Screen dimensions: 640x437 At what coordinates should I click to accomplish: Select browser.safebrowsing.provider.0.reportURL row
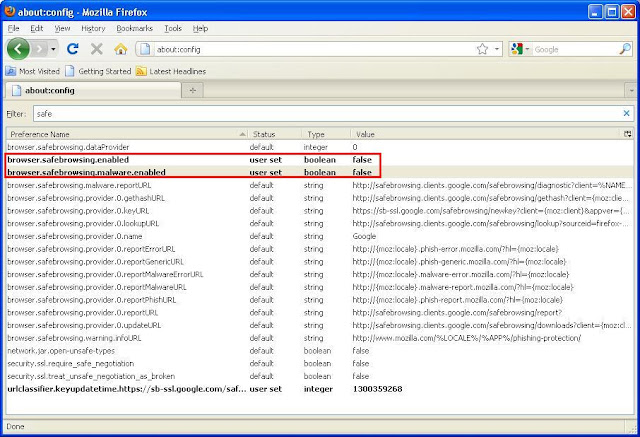[320, 313]
